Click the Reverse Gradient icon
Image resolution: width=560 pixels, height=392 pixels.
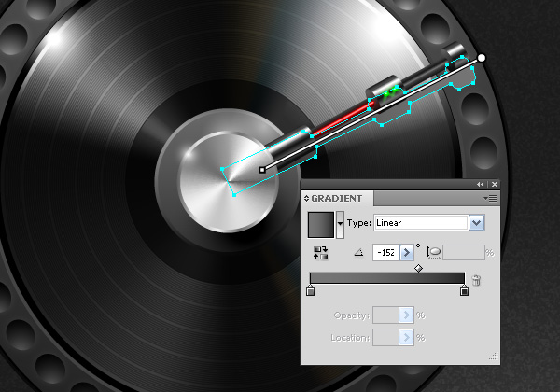point(320,253)
